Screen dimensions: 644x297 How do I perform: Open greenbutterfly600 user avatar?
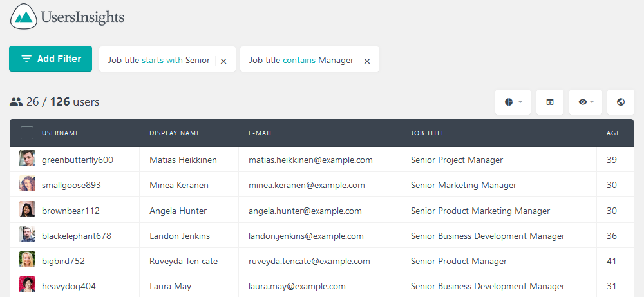pos(27,158)
